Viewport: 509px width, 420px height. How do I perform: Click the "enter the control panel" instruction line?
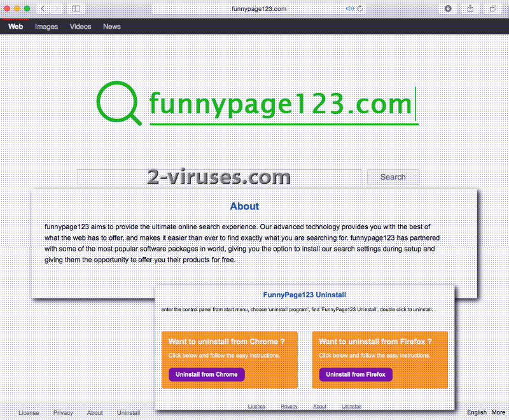click(x=297, y=310)
